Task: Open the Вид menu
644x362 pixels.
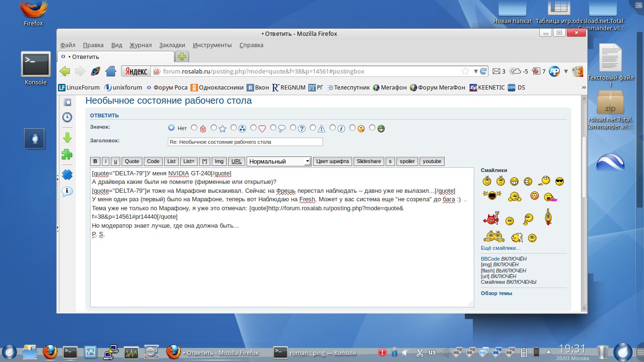Action: click(116, 45)
